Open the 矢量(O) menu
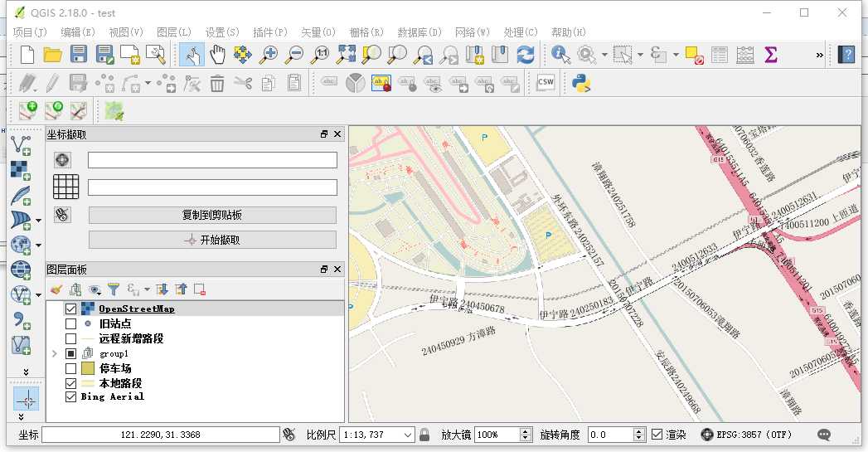The image size is (868, 452). (x=318, y=32)
